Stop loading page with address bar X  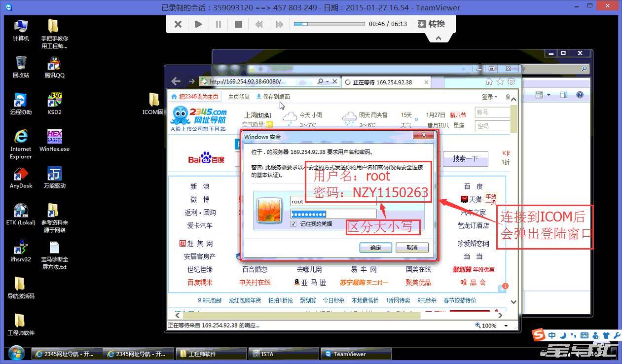coord(334,81)
